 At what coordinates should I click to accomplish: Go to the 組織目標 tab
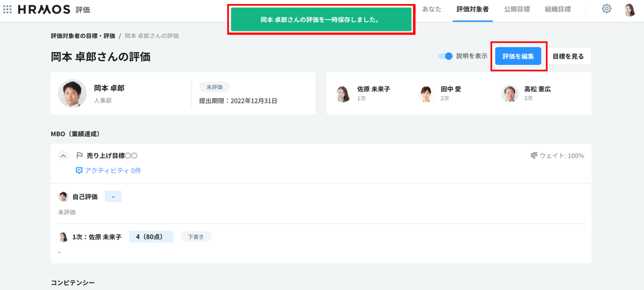(557, 9)
